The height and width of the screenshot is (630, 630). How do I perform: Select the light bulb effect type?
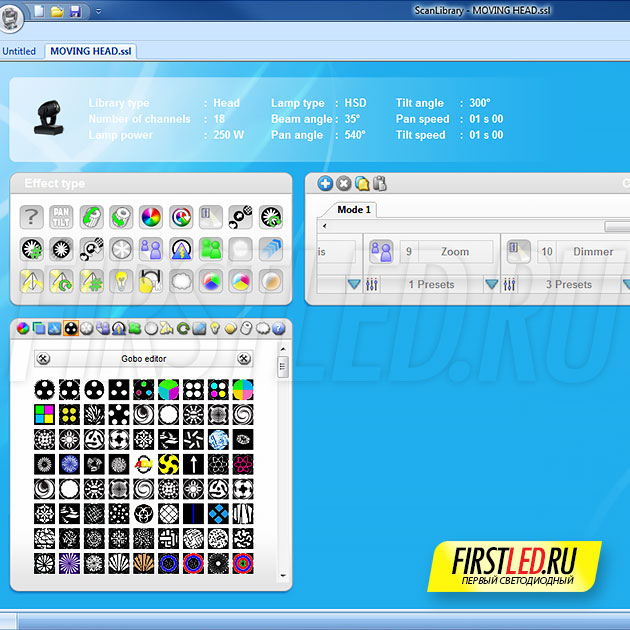tap(121, 281)
